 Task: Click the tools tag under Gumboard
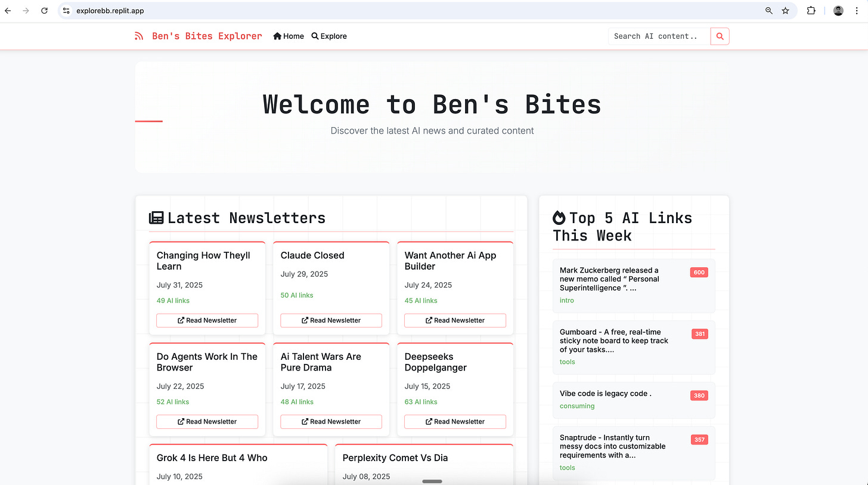pos(568,362)
